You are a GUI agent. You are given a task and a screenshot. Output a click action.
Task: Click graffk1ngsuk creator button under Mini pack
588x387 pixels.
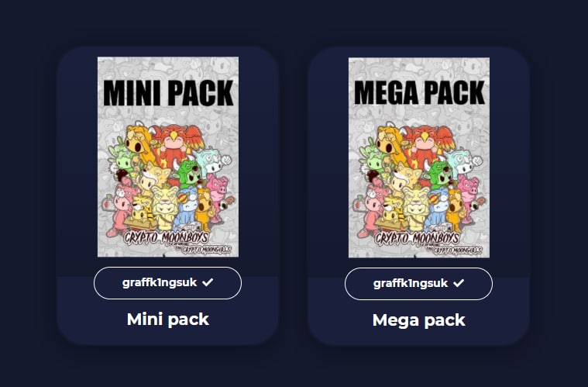click(167, 283)
